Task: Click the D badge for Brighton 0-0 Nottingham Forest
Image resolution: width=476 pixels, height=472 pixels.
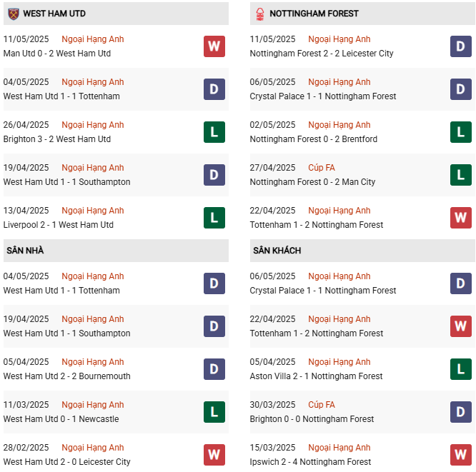Action: pos(461,412)
